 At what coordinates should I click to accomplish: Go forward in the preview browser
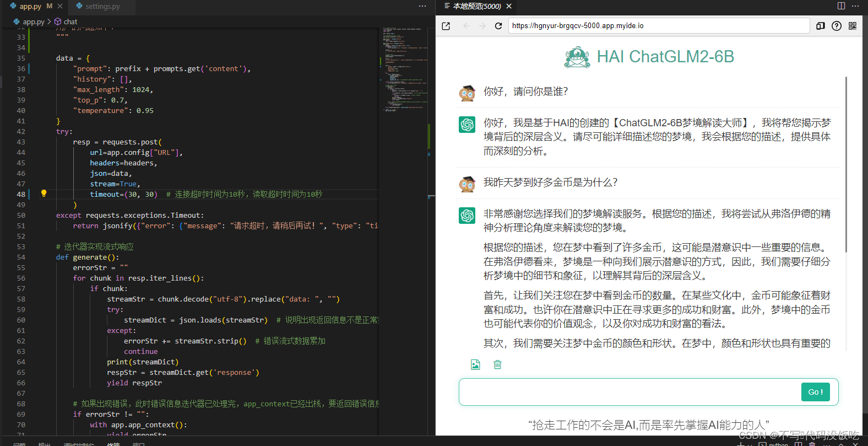tap(482, 26)
